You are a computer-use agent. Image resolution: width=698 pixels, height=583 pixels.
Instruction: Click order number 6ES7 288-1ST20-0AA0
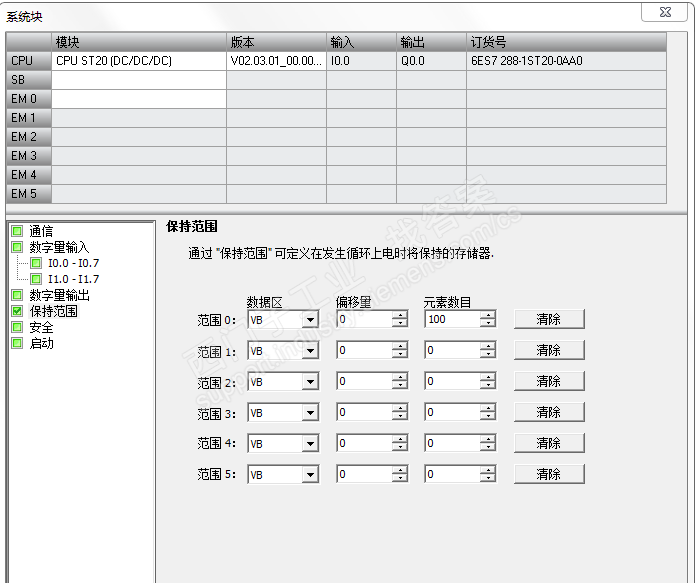(566, 61)
